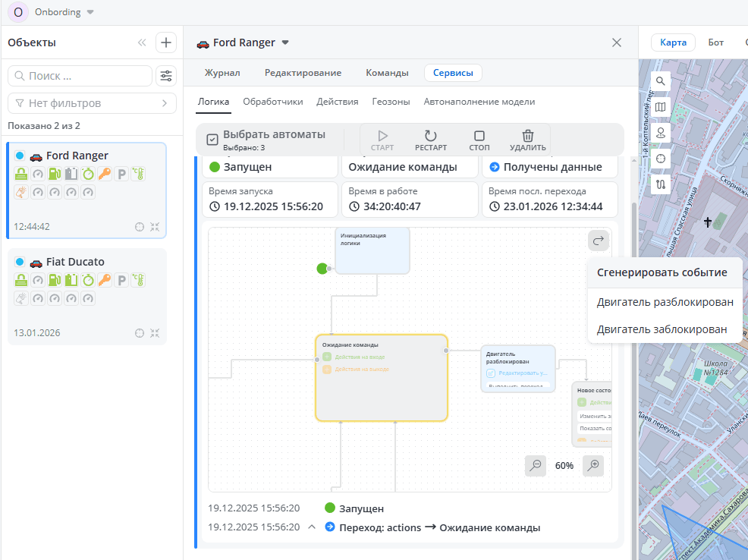Open the Onbording account dropdown
Viewport: 748px width, 560px height.
90,12
